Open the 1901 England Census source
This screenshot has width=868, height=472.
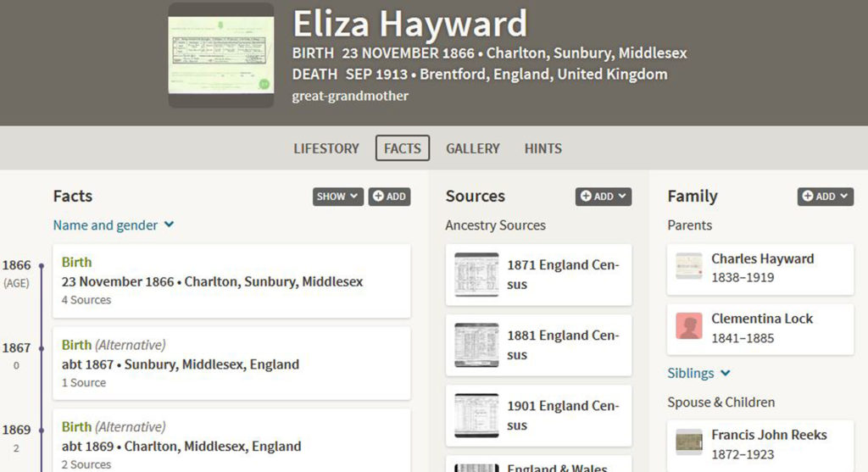(538, 415)
